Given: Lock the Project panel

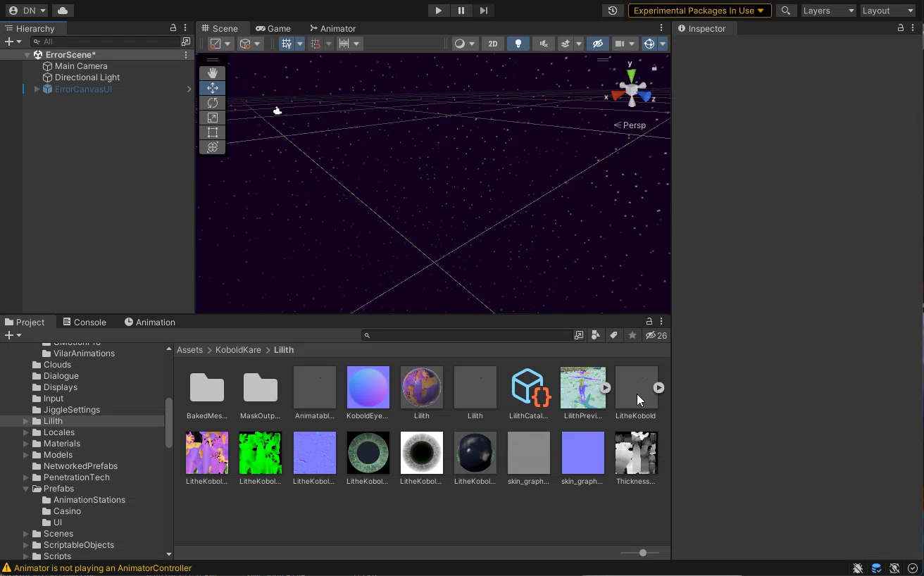Looking at the screenshot, I should pos(649,322).
